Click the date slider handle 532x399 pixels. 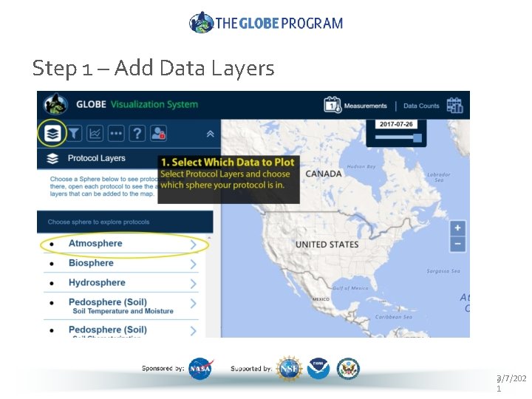(x=417, y=137)
